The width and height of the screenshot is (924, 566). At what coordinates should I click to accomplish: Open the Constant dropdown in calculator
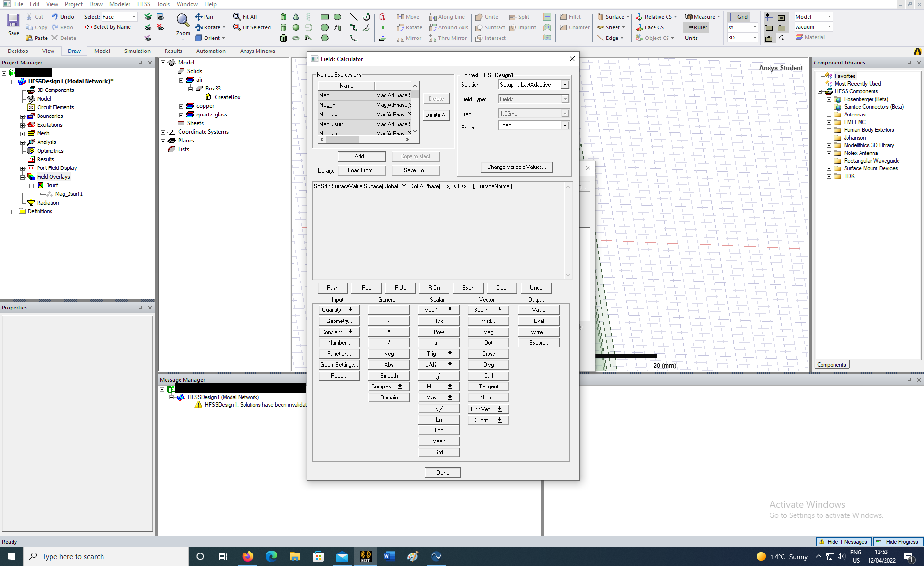[338, 332]
